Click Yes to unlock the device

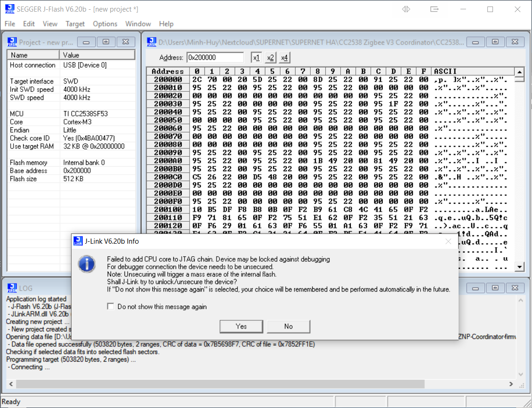(241, 326)
